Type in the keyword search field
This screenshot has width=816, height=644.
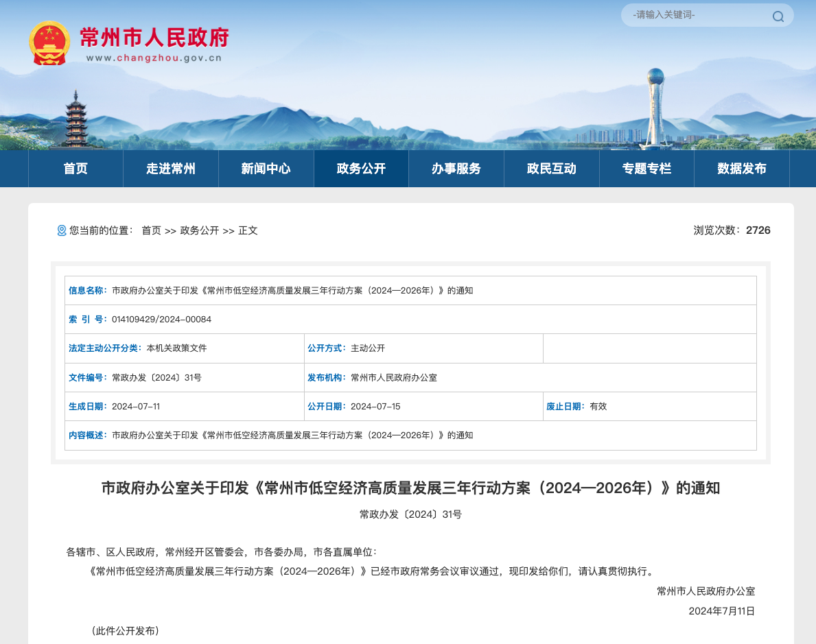click(693, 15)
